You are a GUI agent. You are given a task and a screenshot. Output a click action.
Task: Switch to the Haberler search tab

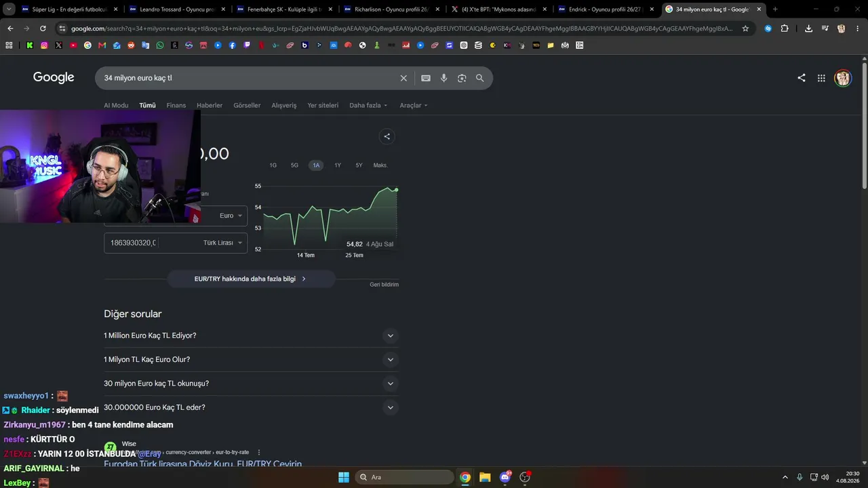click(x=210, y=105)
